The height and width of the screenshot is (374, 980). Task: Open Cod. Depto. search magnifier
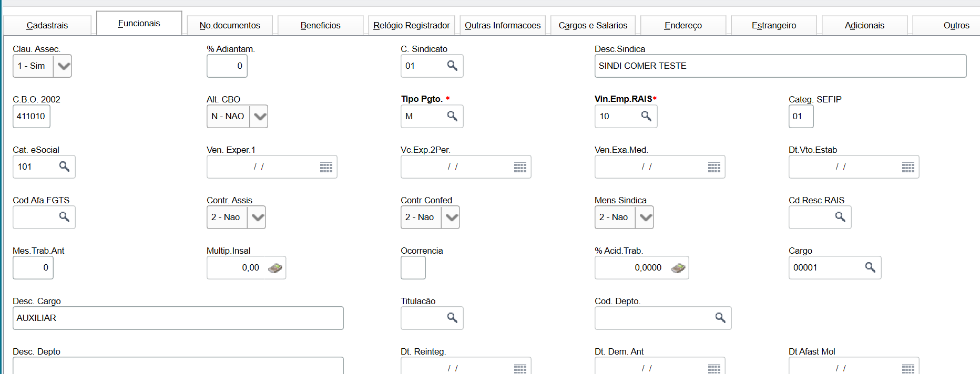tap(720, 318)
